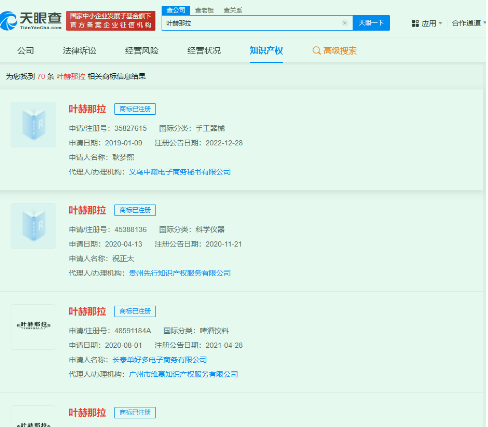The image size is (488, 427).
Task: Open applicant link 长春卓好多电子商务有限公司
Action: [159, 360]
